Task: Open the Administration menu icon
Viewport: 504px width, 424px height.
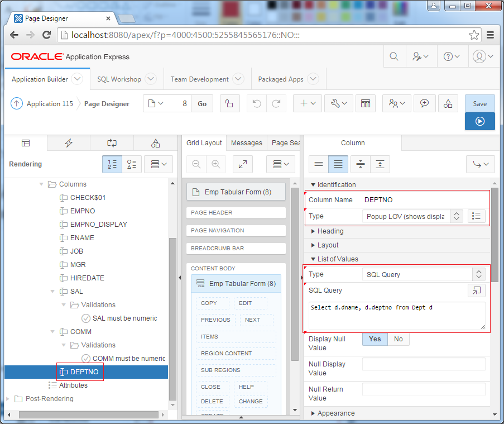Action: tap(420, 56)
